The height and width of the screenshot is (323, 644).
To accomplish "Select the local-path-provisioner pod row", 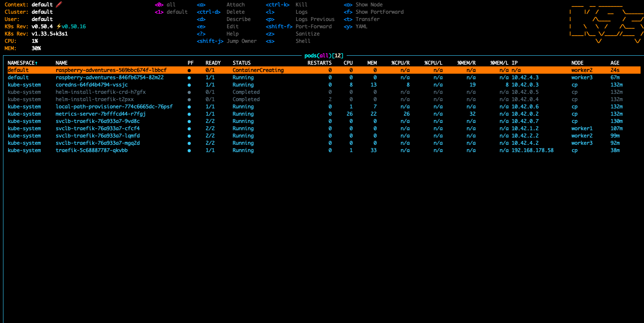I will [114, 107].
